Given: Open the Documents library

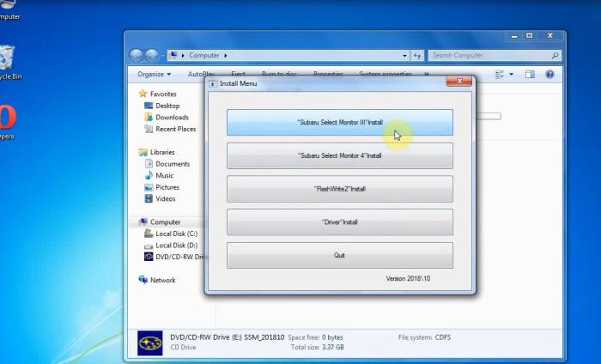Looking at the screenshot, I should click(173, 164).
